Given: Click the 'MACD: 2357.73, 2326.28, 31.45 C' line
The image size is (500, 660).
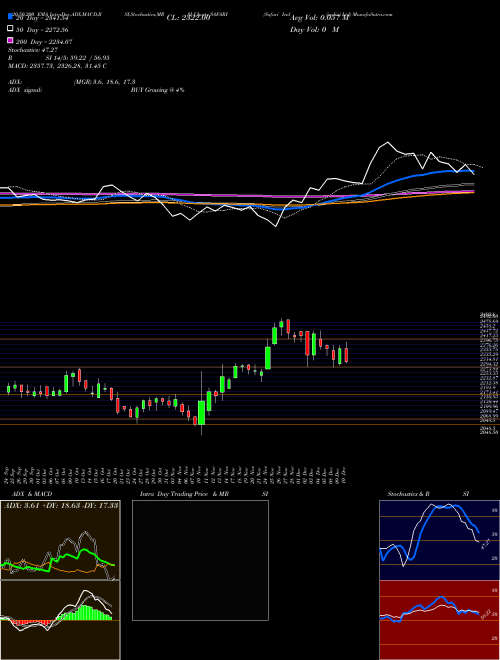Looking at the screenshot, I should [x=57, y=66].
